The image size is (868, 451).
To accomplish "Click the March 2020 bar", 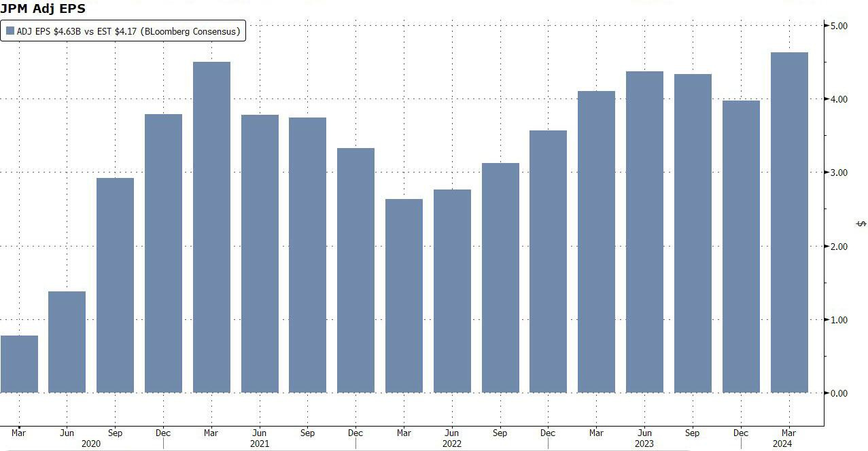I will pyautogui.click(x=19, y=364).
